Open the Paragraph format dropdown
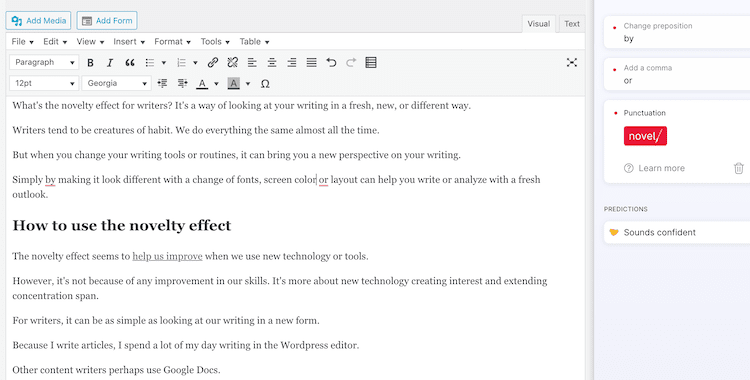Viewport: 750px width, 380px height. (x=44, y=62)
